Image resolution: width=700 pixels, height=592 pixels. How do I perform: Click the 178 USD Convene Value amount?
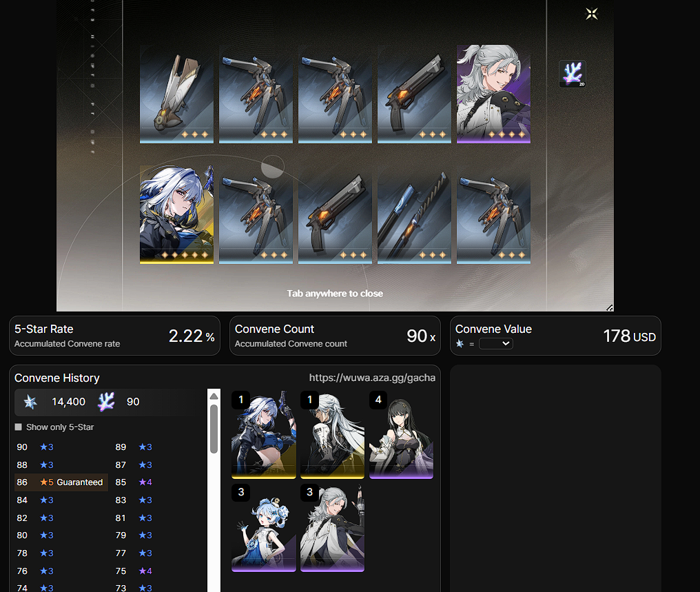[x=630, y=336]
